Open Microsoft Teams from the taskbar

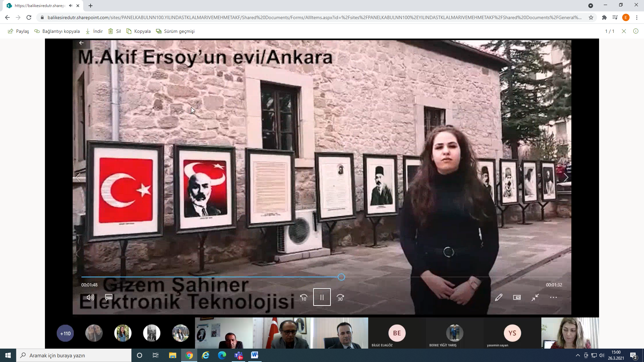(238, 355)
